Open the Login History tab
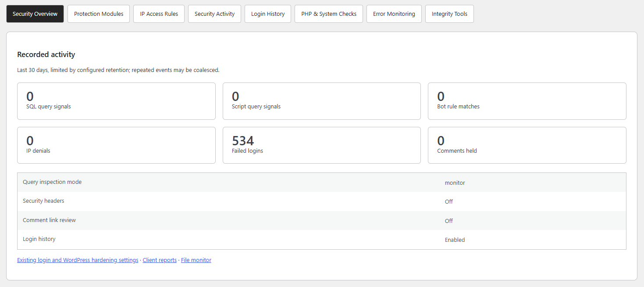Image resolution: width=644 pixels, height=287 pixels. [268, 14]
